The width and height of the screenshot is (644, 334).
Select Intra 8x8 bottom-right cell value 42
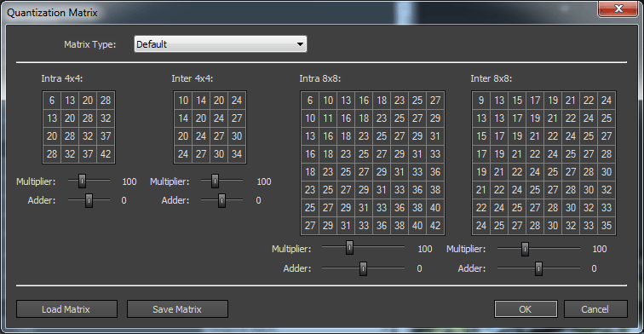tap(435, 226)
